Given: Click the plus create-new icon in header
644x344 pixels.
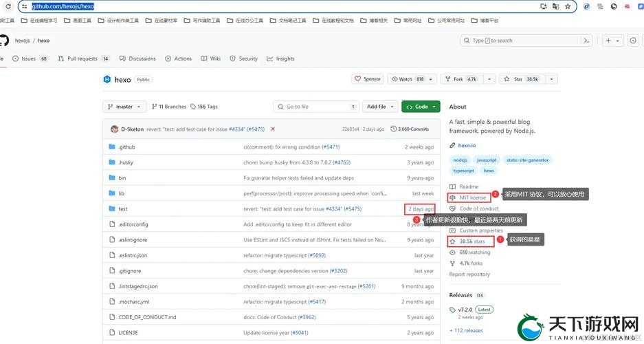Looking at the screenshot, I should pos(608,41).
